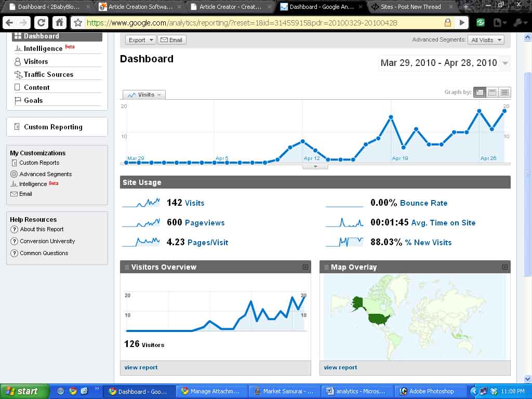Expand the date range picker arrow
Screen dimensions: 532x399
coord(505,63)
